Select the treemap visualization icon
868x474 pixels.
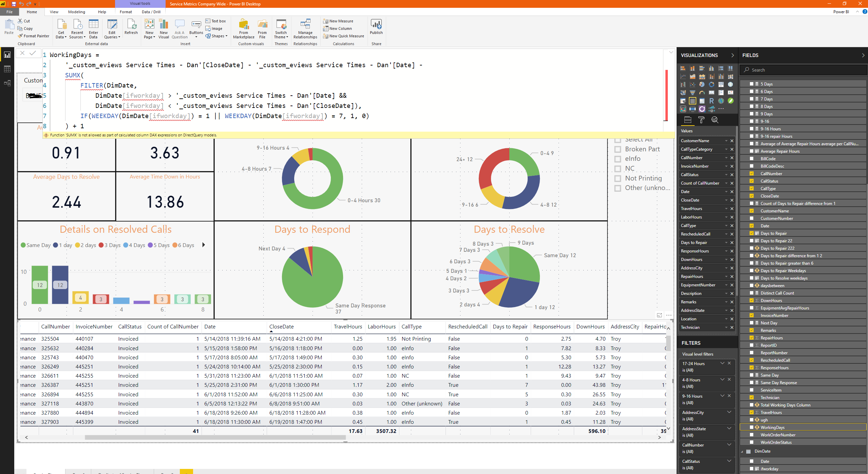(x=721, y=84)
